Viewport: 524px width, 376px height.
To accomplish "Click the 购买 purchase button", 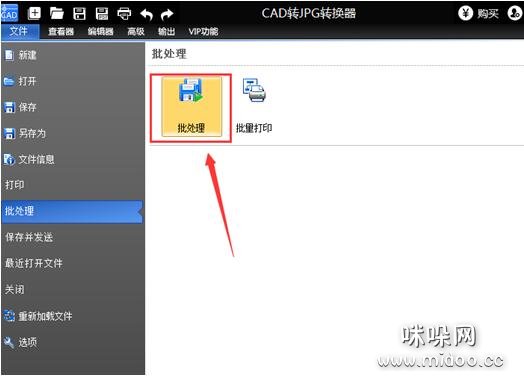I will [x=479, y=13].
